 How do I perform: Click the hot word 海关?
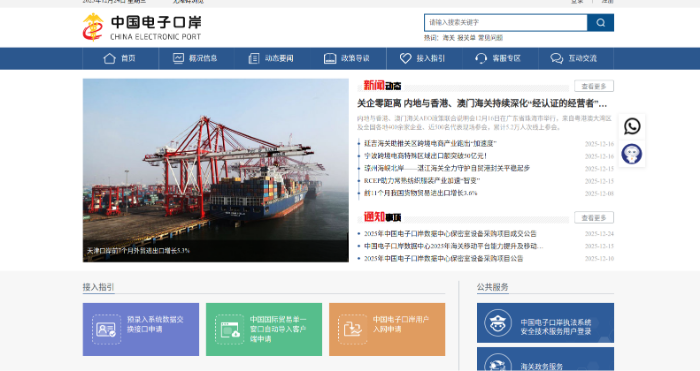[x=448, y=38]
